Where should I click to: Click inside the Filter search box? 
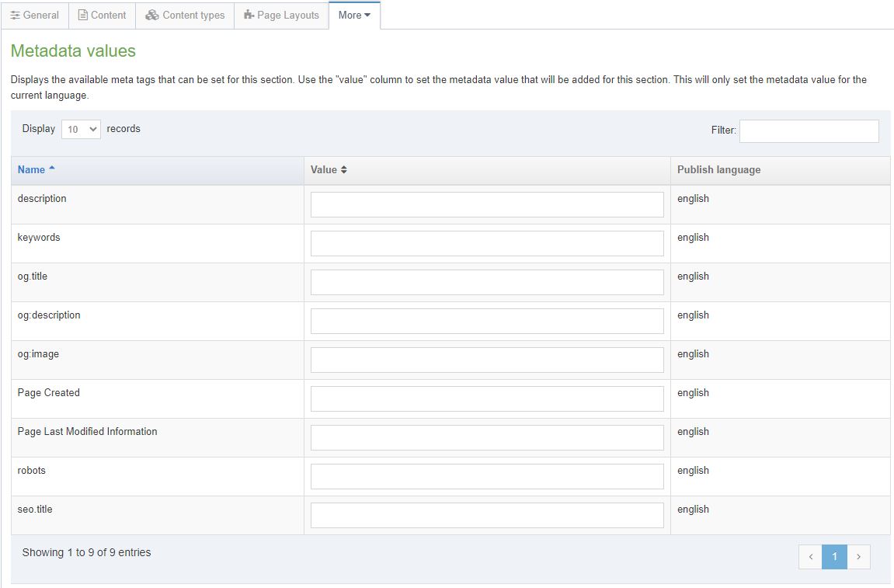tap(809, 130)
